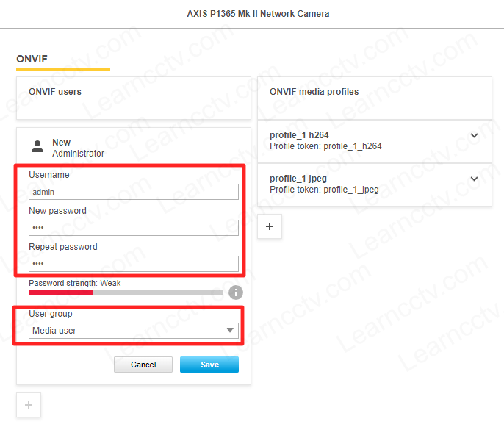This screenshot has height=427, width=504.
Task: Click into the New password field
Action: click(x=134, y=228)
